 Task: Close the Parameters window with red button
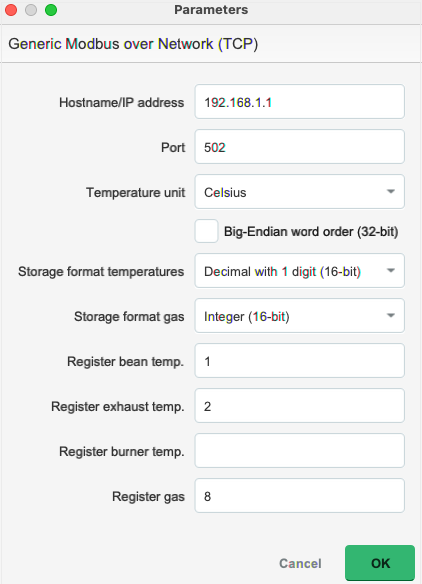click(11, 10)
